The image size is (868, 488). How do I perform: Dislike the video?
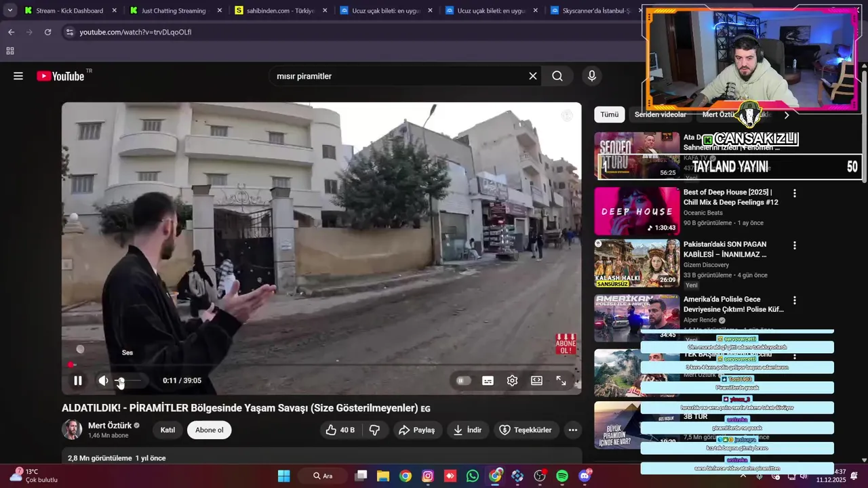pos(374,430)
